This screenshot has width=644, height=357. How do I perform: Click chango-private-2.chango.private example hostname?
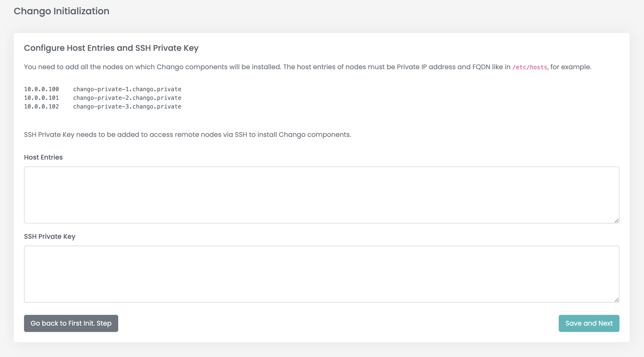pos(127,98)
